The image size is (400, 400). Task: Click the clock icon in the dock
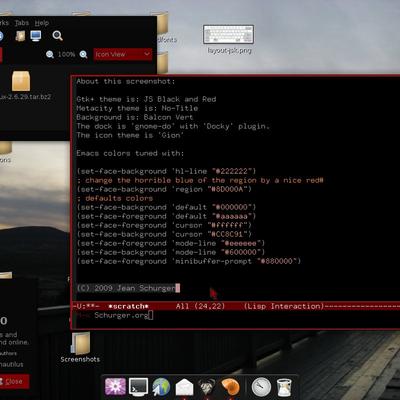click(x=261, y=387)
